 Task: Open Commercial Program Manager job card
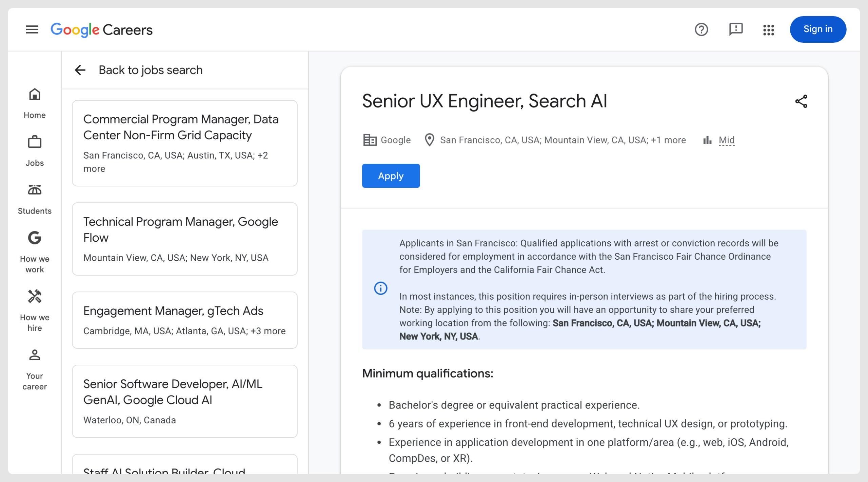pyautogui.click(x=185, y=143)
